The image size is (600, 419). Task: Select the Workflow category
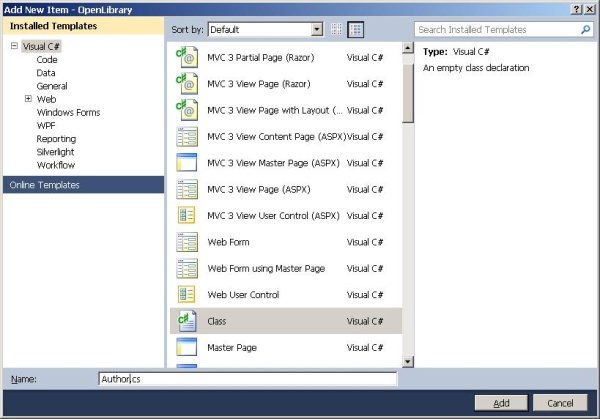click(x=56, y=165)
